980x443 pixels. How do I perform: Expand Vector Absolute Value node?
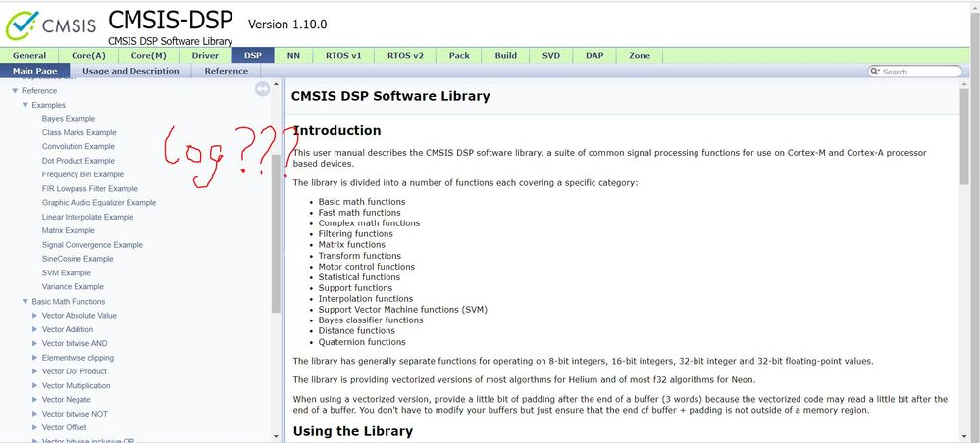point(35,316)
